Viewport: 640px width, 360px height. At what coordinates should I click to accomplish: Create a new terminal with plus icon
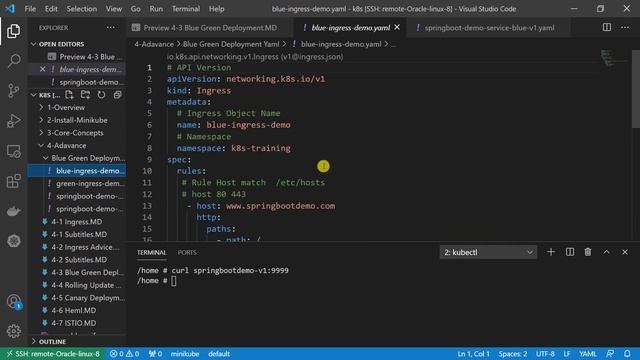(x=551, y=252)
